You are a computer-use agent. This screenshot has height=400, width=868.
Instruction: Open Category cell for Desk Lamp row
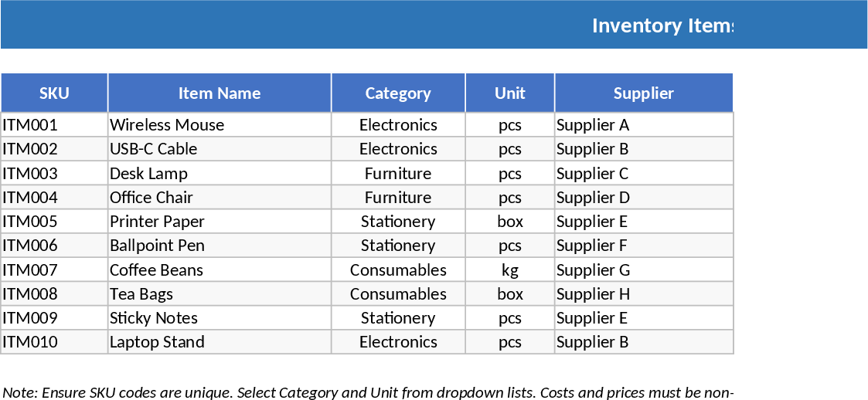(x=398, y=174)
